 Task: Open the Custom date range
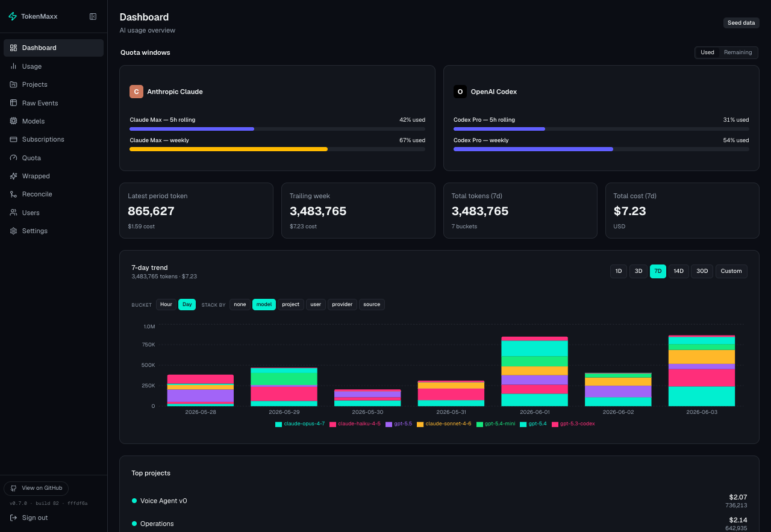click(731, 271)
